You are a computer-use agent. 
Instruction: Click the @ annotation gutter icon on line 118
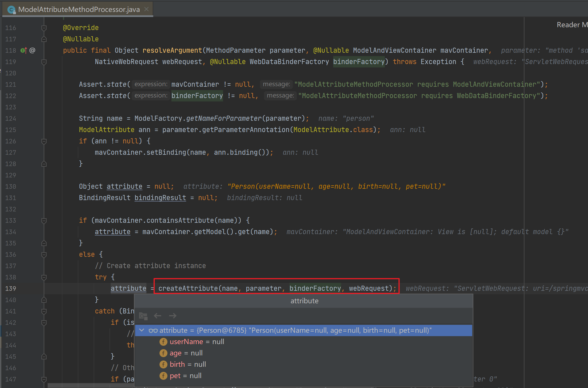coord(32,50)
